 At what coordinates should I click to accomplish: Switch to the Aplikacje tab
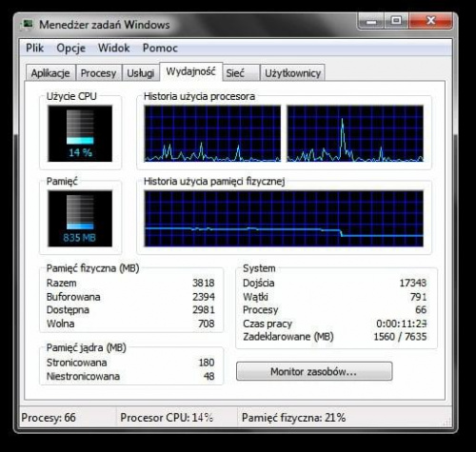(x=50, y=73)
